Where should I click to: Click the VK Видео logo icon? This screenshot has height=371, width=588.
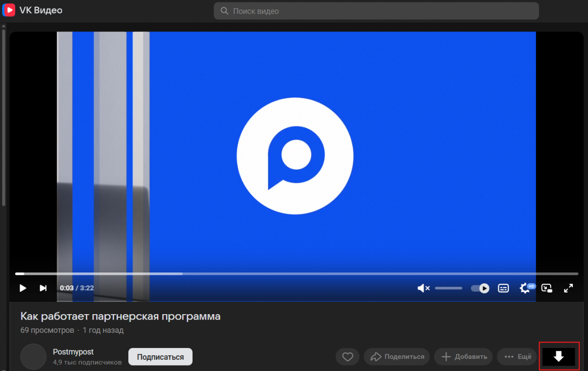tap(9, 10)
